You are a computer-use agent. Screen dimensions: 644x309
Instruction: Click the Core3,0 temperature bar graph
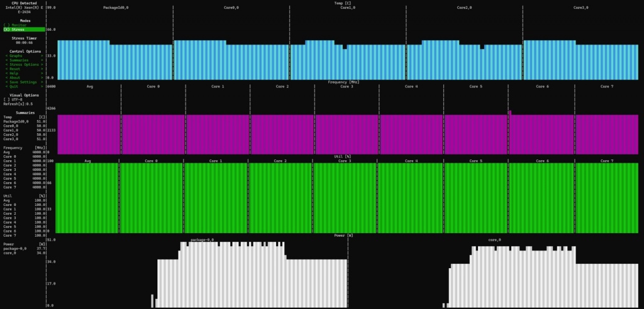pyautogui.click(x=580, y=61)
